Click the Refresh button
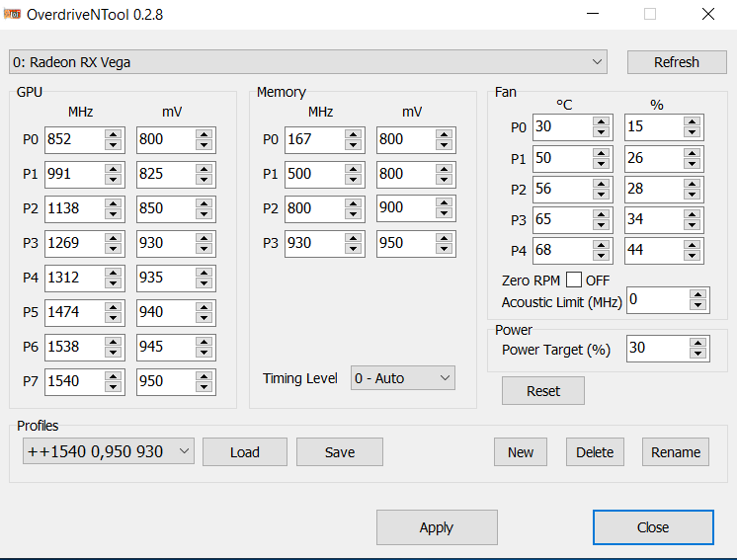Image resolution: width=737 pixels, height=560 pixels. pos(677,62)
